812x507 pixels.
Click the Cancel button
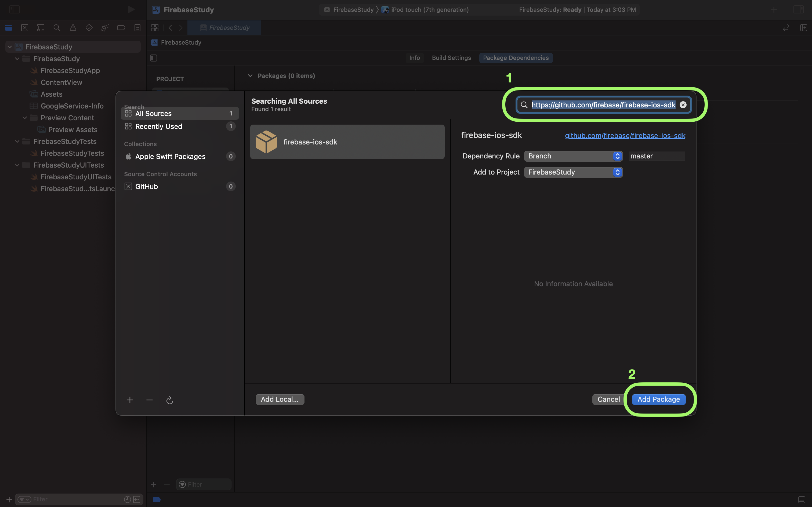[608, 399]
